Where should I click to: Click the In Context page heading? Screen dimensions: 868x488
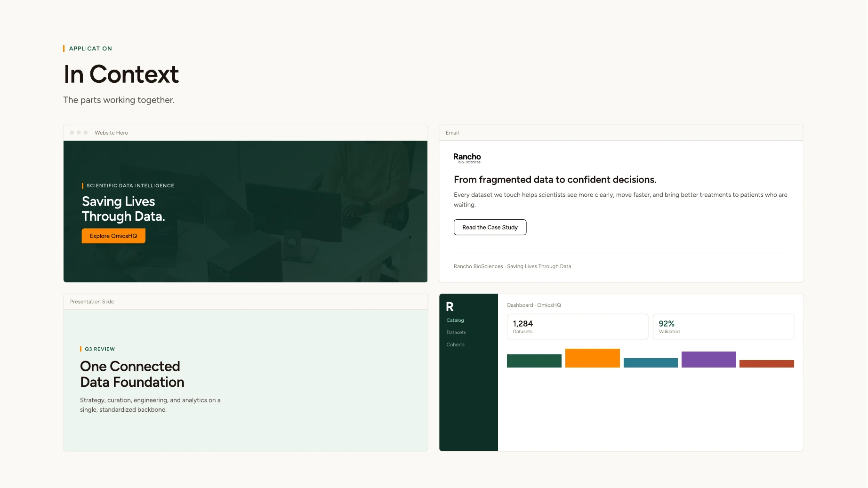[121, 74]
